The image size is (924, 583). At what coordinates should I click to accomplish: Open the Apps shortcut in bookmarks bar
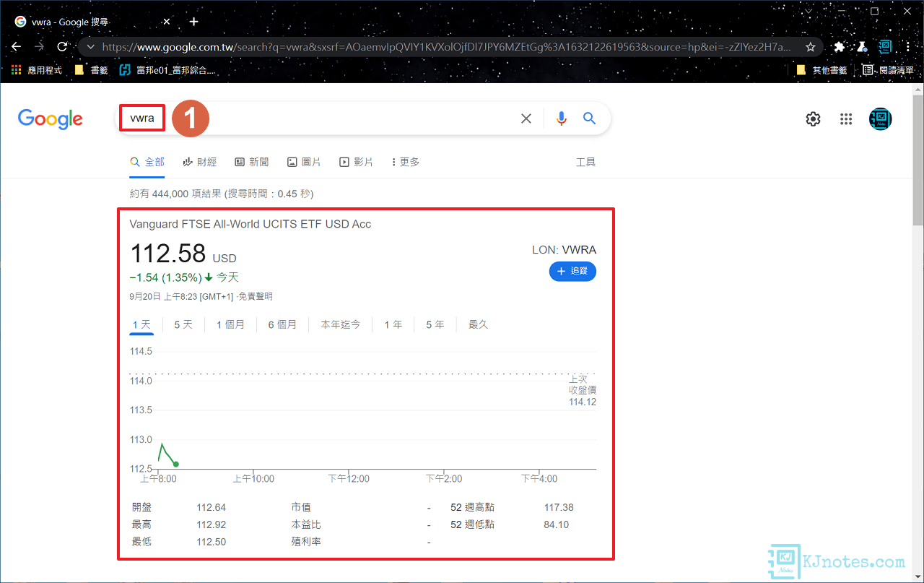pyautogui.click(x=36, y=70)
